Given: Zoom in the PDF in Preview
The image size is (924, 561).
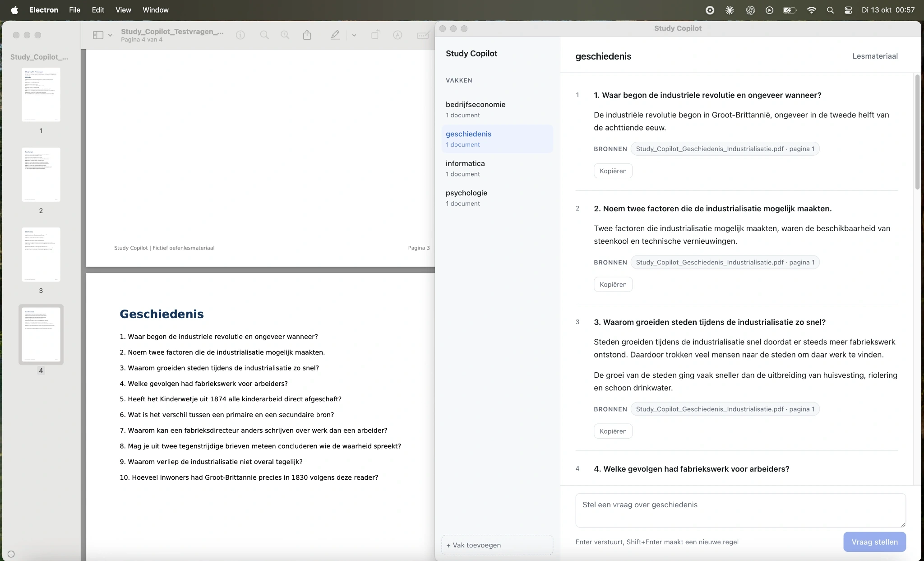Looking at the screenshot, I should click(x=285, y=35).
